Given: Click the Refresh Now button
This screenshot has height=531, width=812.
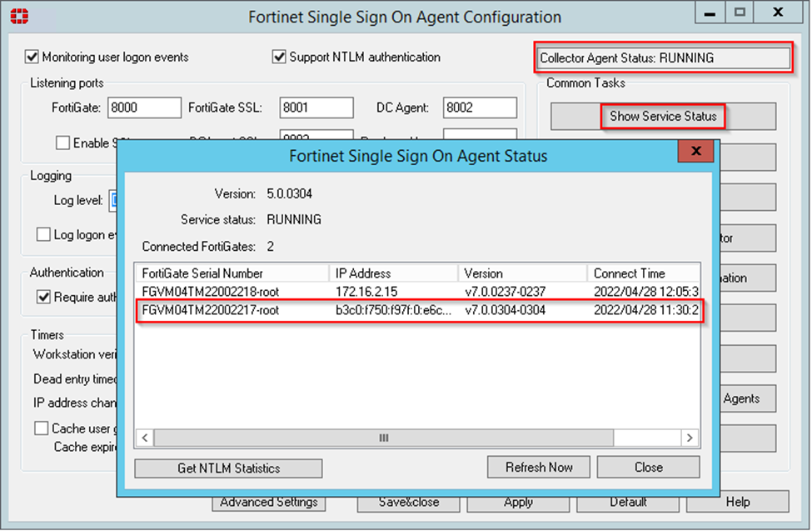Looking at the screenshot, I should click(x=539, y=467).
